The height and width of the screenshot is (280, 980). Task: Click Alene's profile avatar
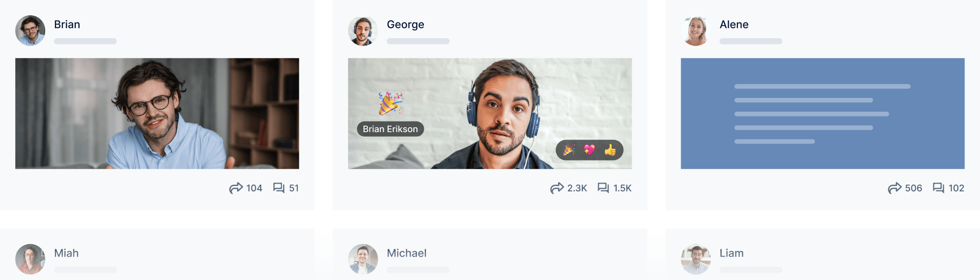(x=696, y=30)
